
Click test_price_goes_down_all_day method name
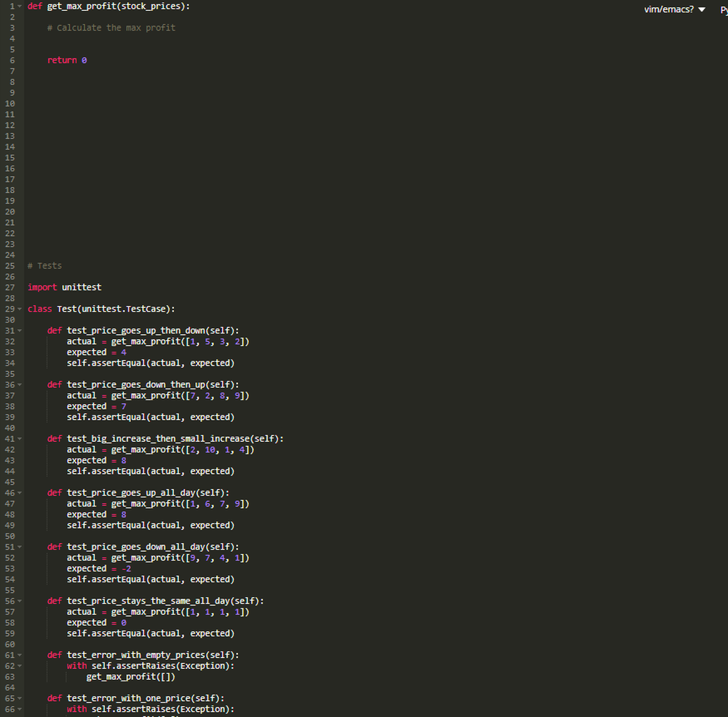[x=136, y=547]
